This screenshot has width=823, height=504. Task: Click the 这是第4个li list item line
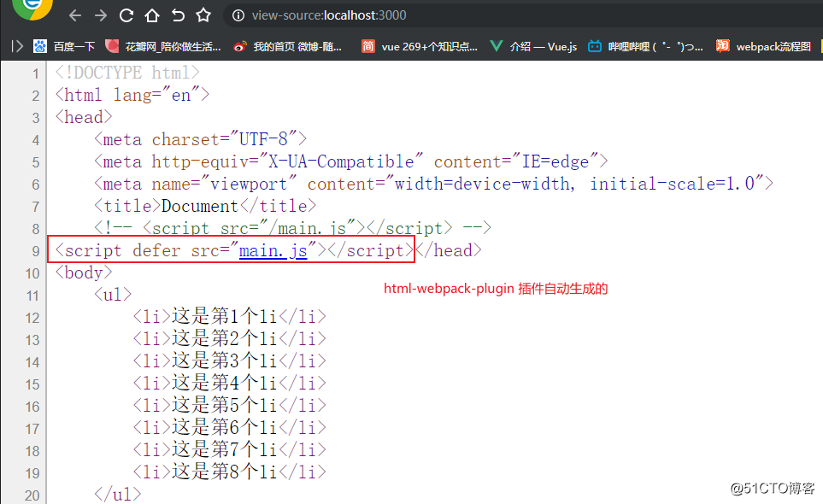(x=229, y=384)
